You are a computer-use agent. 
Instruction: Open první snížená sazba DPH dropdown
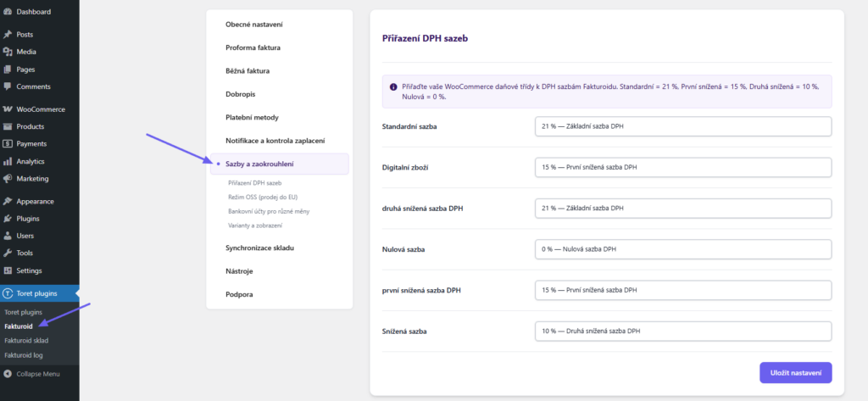(x=683, y=290)
